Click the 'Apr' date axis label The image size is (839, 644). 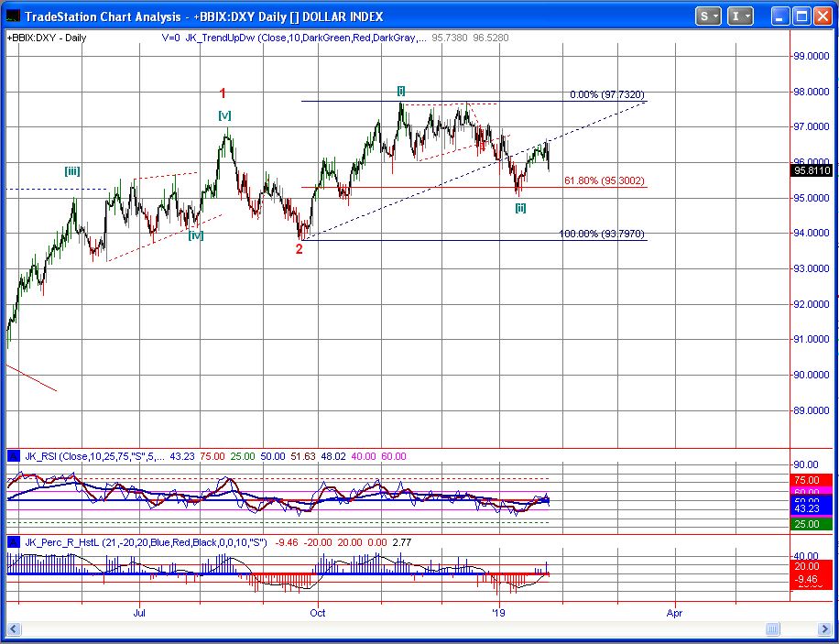pyautogui.click(x=675, y=613)
